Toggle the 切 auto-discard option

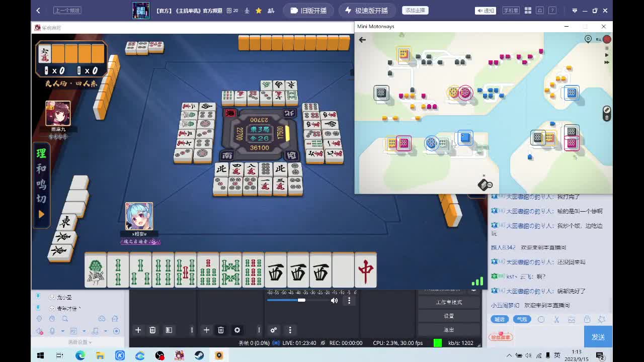tap(41, 199)
